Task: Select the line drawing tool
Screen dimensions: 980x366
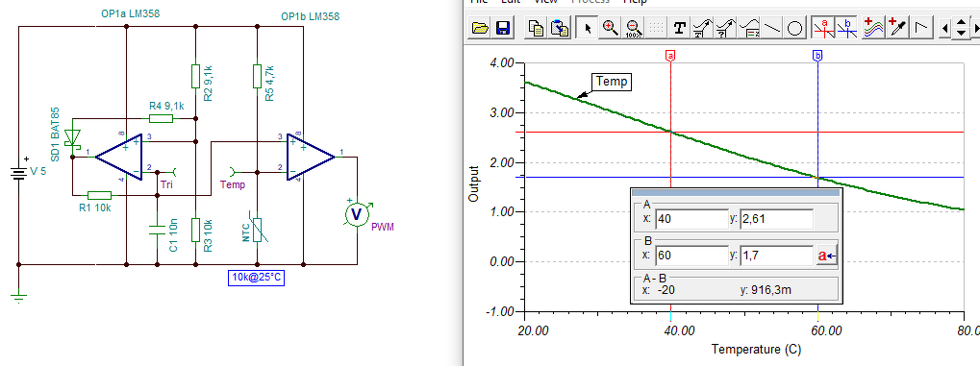Action: pyautogui.click(x=772, y=28)
